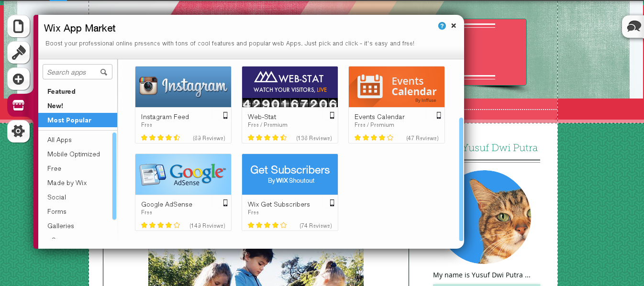Viewport: 644px width, 286px height.
Task: Open the Settings gear icon
Action: 18,131
